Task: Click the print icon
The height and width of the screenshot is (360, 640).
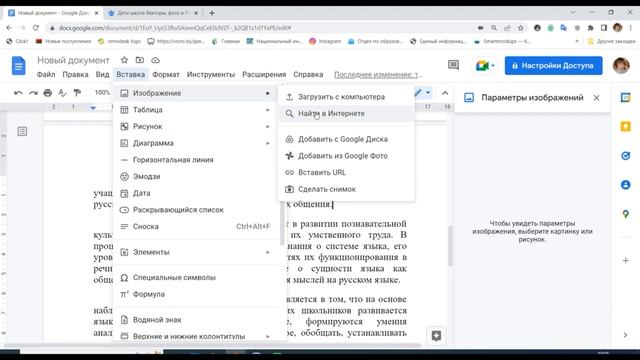Action: click(x=48, y=93)
